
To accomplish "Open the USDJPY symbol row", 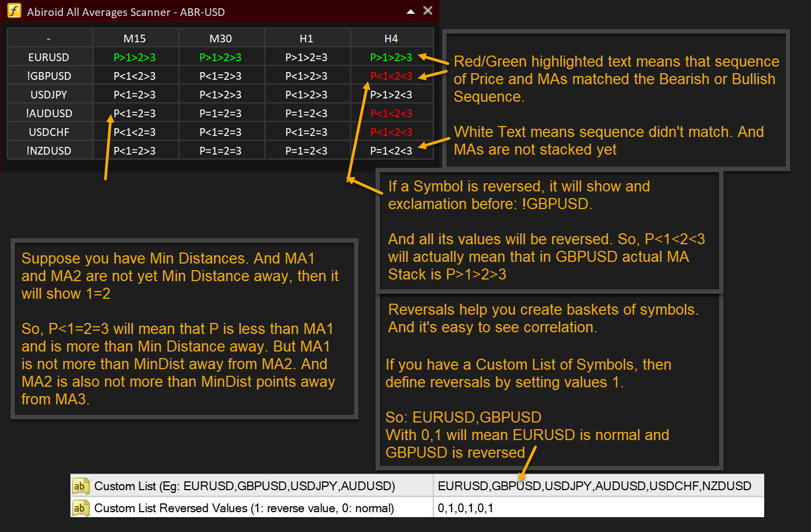I will click(x=49, y=95).
